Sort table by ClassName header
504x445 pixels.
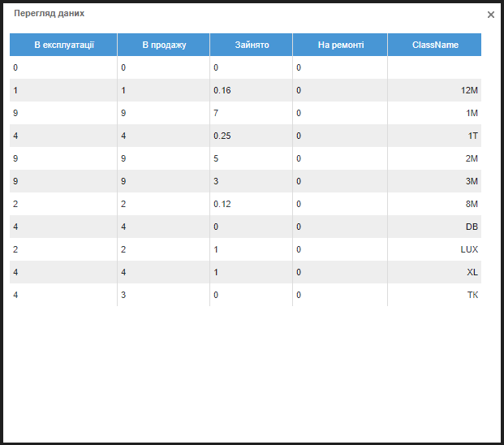(434, 45)
